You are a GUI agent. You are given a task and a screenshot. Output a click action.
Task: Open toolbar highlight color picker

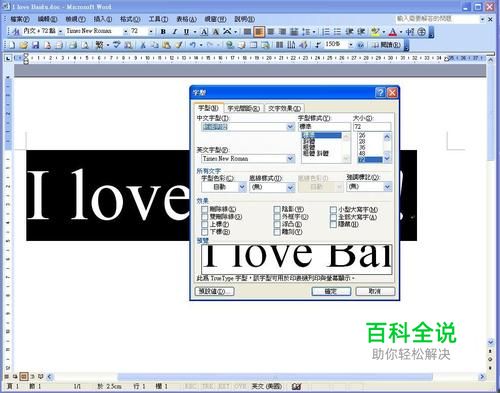click(x=383, y=32)
